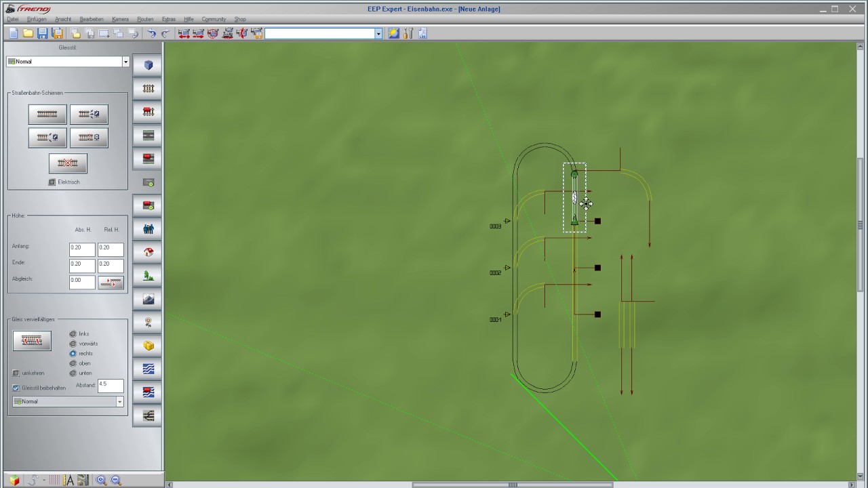868x488 pixels.
Task: Open the people and figures editor
Action: [x=147, y=229]
